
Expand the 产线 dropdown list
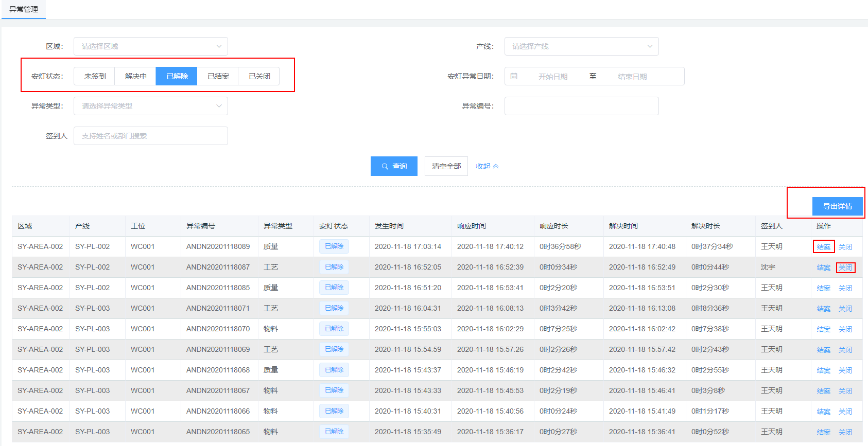[x=581, y=46]
